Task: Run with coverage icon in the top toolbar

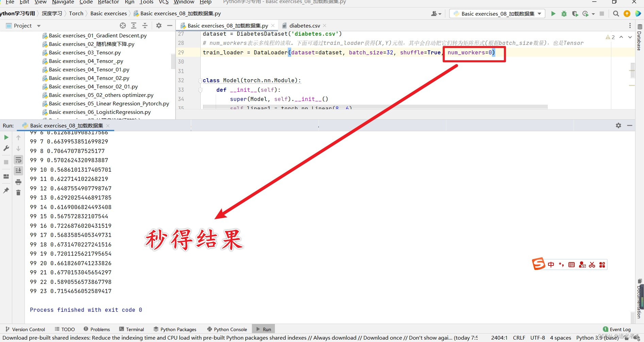Action: pyautogui.click(x=575, y=14)
